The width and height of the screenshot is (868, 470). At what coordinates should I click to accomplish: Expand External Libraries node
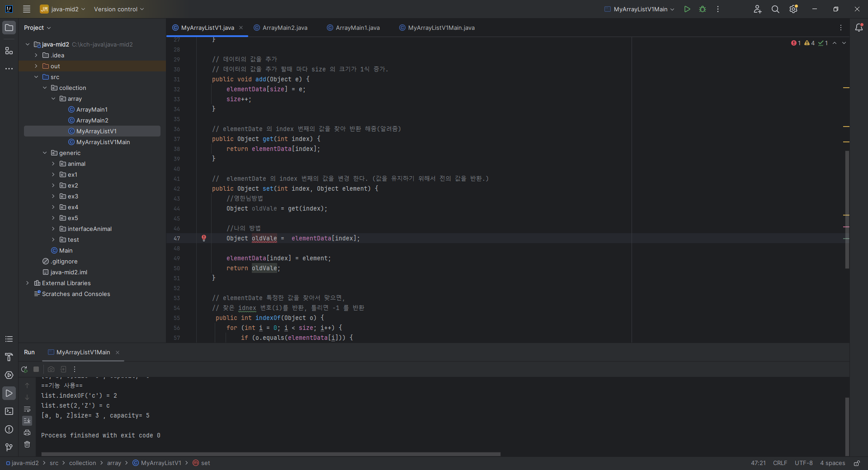[28, 283]
